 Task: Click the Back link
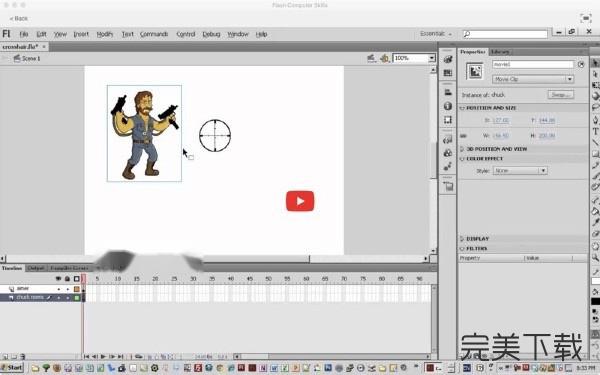click(x=19, y=18)
